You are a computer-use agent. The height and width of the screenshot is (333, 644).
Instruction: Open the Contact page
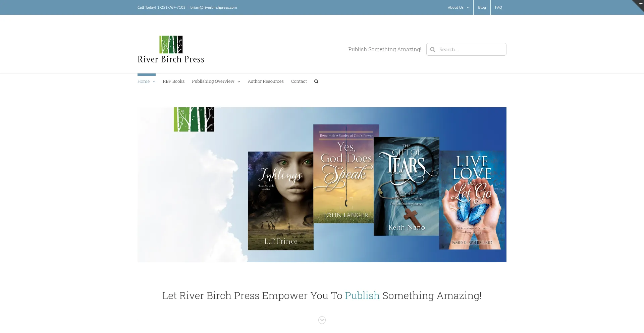pos(299,81)
